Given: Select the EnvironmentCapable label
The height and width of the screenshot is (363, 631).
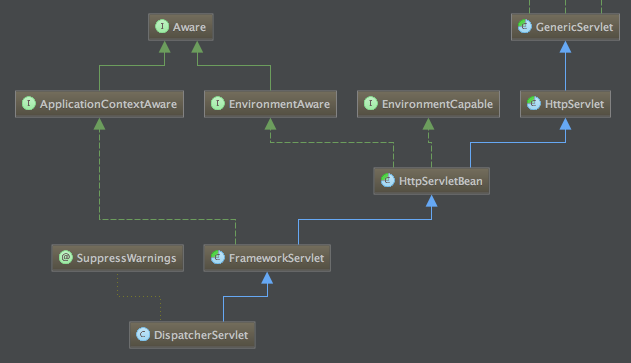Looking at the screenshot, I should (437, 104).
